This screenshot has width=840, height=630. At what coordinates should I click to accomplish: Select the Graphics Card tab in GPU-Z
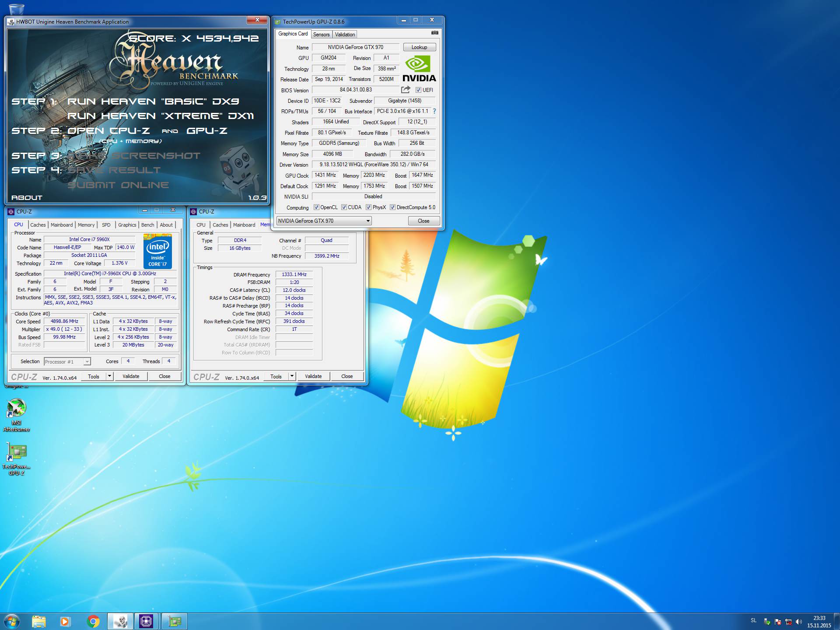(x=293, y=34)
